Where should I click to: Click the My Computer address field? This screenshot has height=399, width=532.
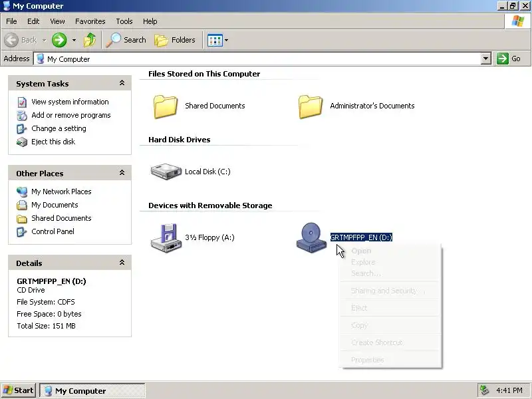[258, 59]
